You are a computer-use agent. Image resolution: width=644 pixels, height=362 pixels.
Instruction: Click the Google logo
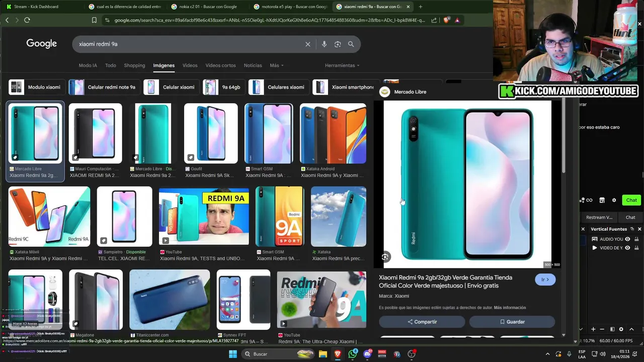(41, 44)
